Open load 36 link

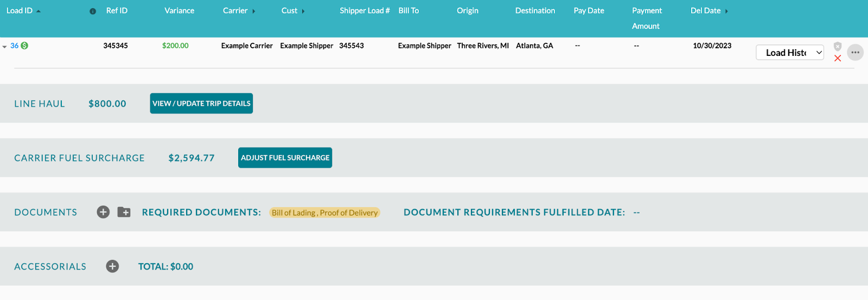click(14, 46)
